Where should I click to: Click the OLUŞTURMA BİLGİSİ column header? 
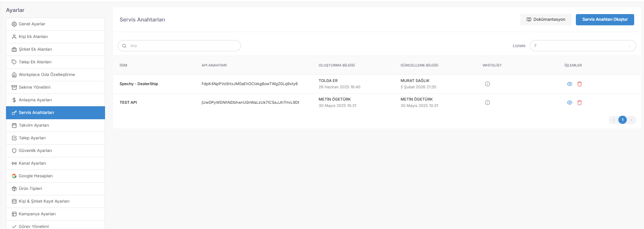[337, 65]
